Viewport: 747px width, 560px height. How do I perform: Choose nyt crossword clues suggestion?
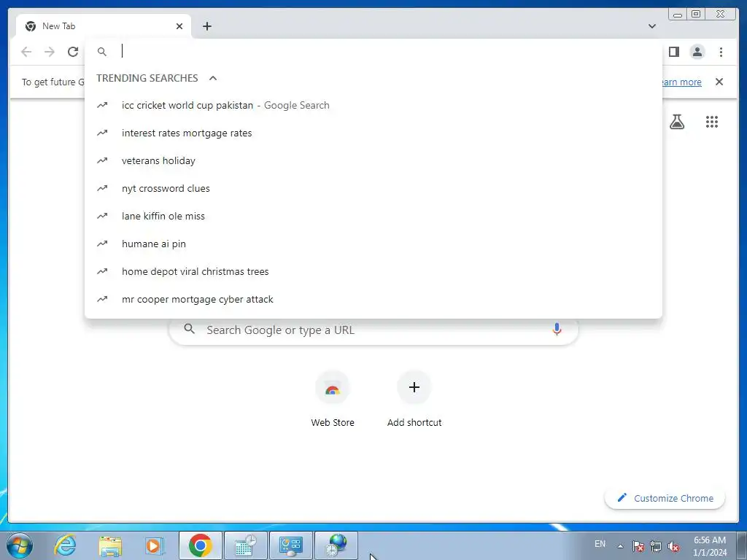pyautogui.click(x=373, y=188)
